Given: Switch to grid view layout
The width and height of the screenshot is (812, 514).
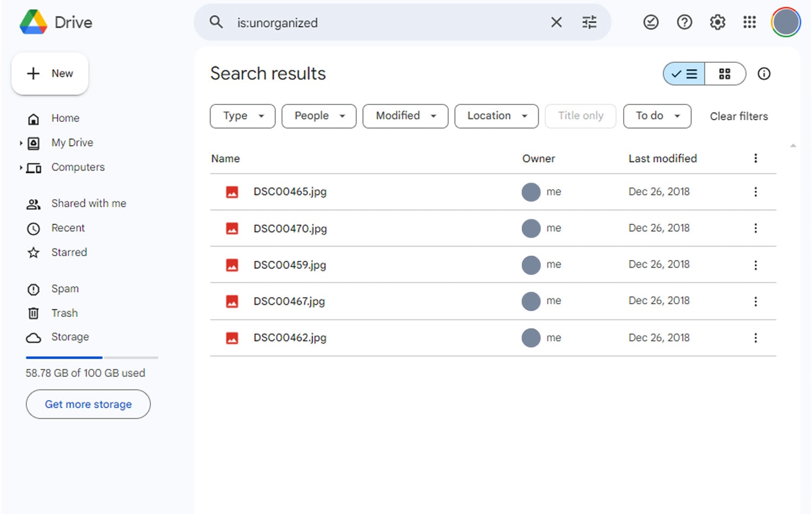Looking at the screenshot, I should [725, 74].
